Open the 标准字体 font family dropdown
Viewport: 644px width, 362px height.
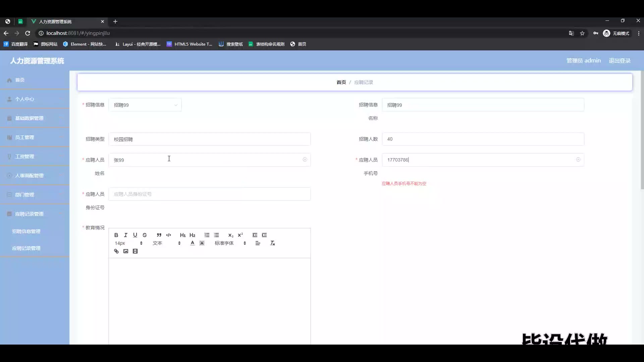tap(230, 243)
